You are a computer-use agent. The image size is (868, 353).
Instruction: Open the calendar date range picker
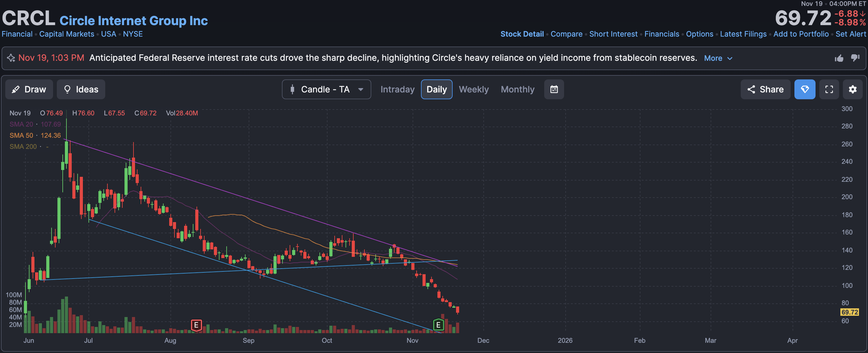554,89
